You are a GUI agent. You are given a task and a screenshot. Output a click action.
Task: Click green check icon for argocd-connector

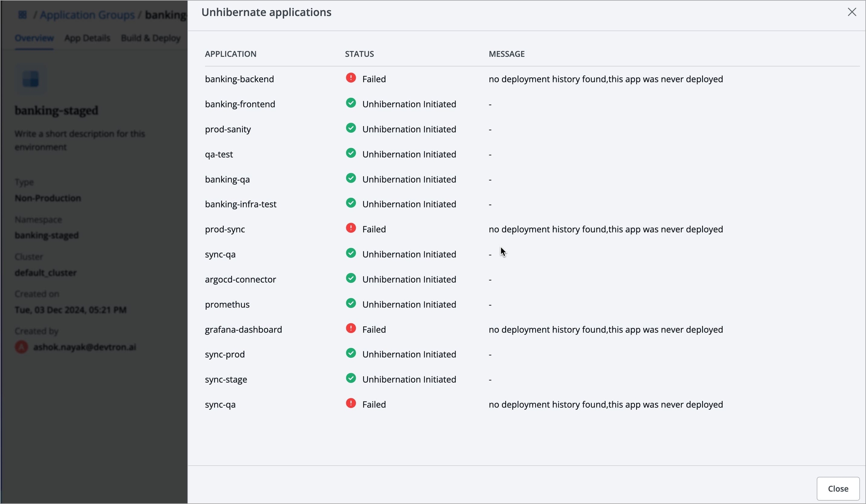pos(351,278)
